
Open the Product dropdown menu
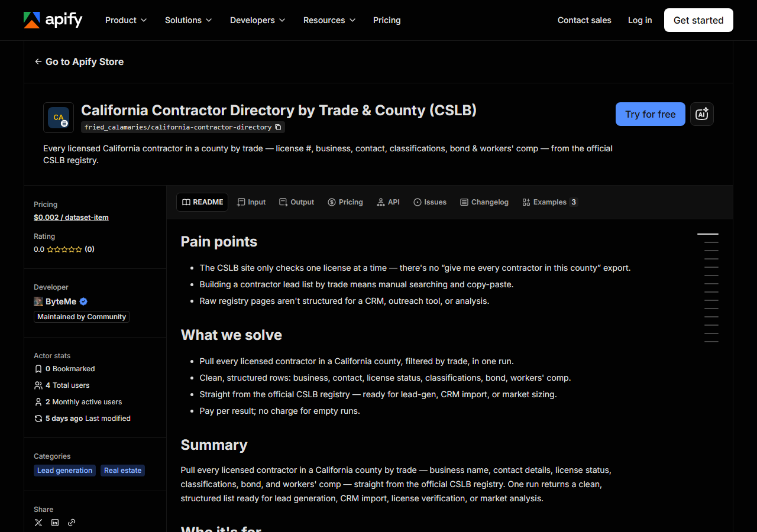(x=125, y=20)
